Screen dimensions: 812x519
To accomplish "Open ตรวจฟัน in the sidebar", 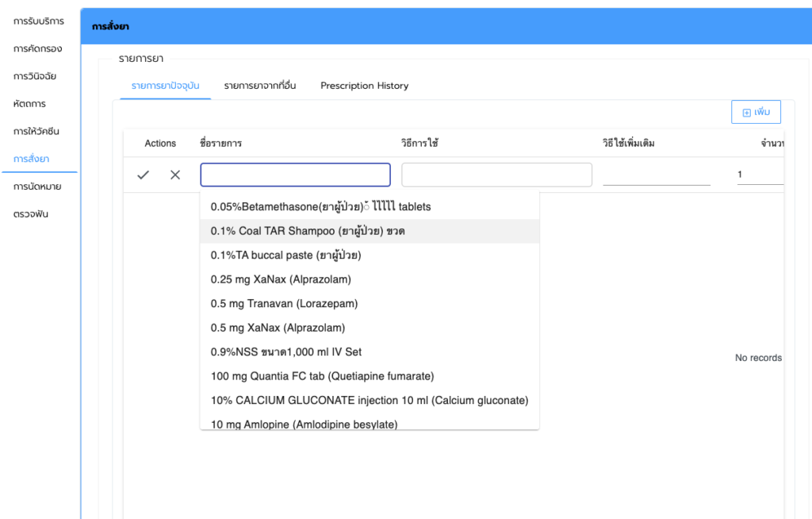I will [31, 214].
